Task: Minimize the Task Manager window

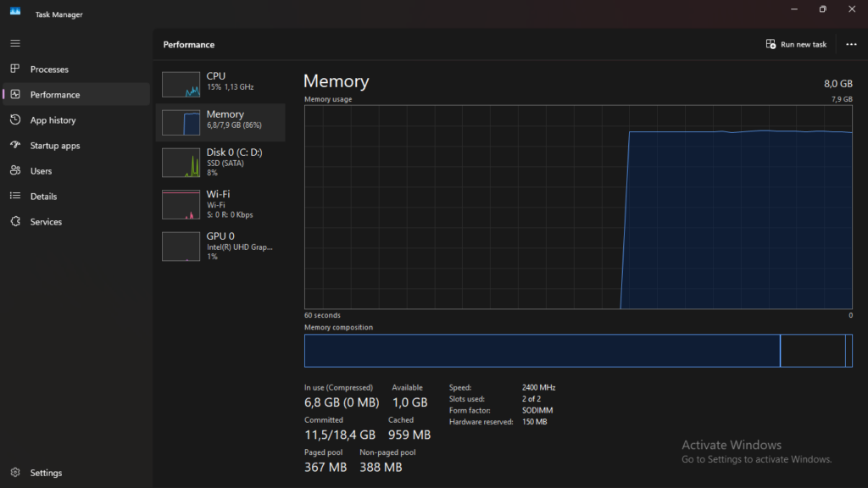Action: 793,9
